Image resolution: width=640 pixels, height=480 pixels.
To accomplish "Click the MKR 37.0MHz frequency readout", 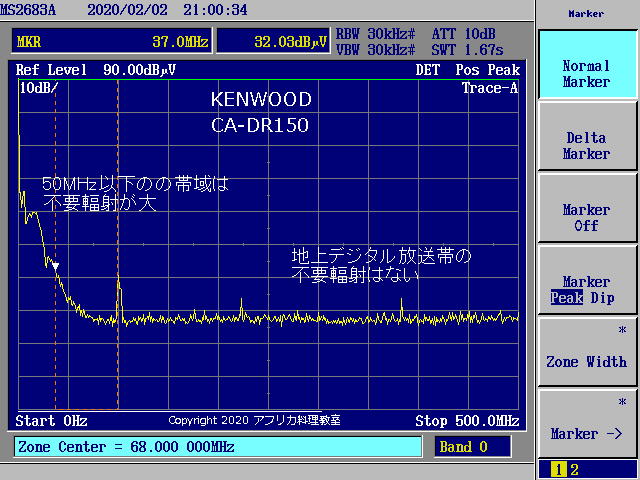I will pos(112,41).
